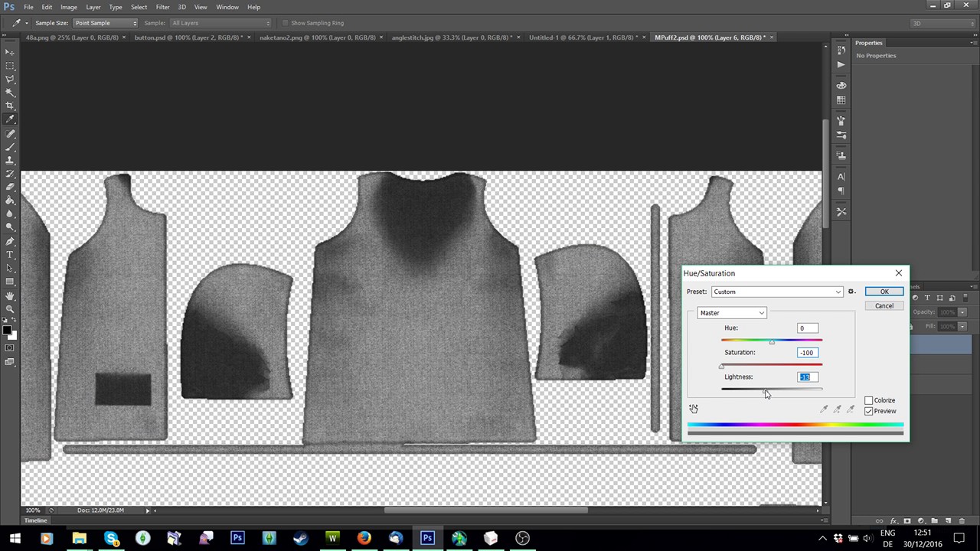Select the Clone Stamp tool
The image size is (980, 551).
click(x=10, y=161)
